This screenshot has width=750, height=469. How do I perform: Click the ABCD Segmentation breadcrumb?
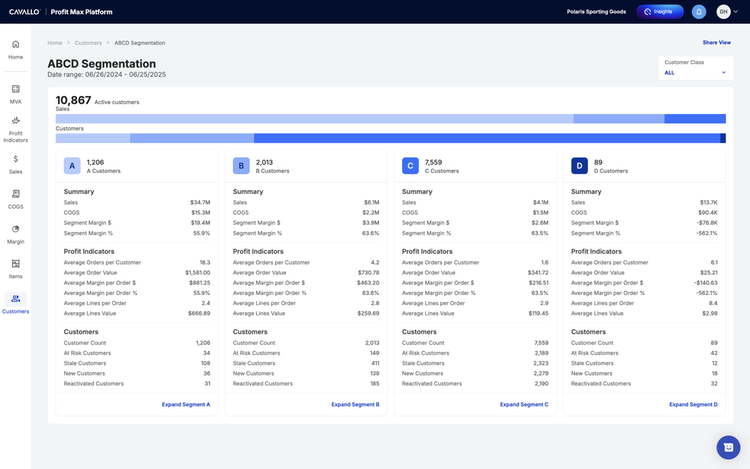click(x=140, y=43)
